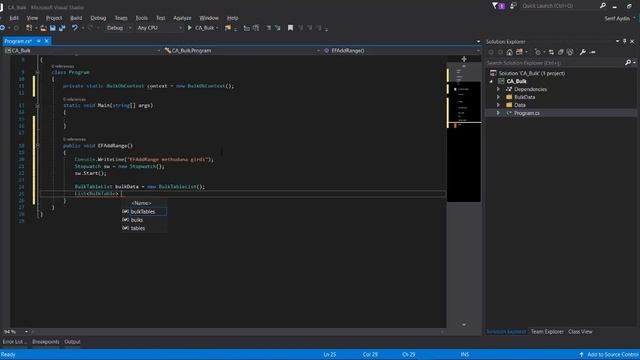Viewport: 640px width, 360px height.
Task: Open the CA_Bulk startup dropdown arrow
Action: click(217, 28)
